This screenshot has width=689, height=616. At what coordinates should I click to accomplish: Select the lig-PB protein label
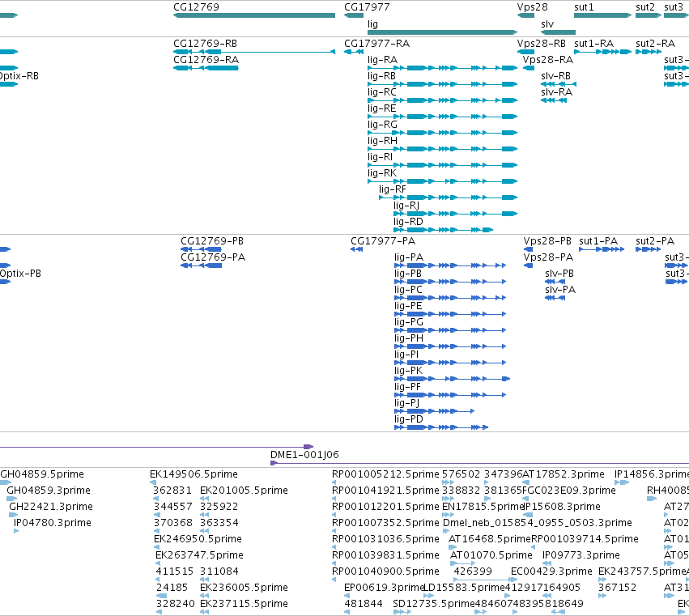(x=408, y=274)
